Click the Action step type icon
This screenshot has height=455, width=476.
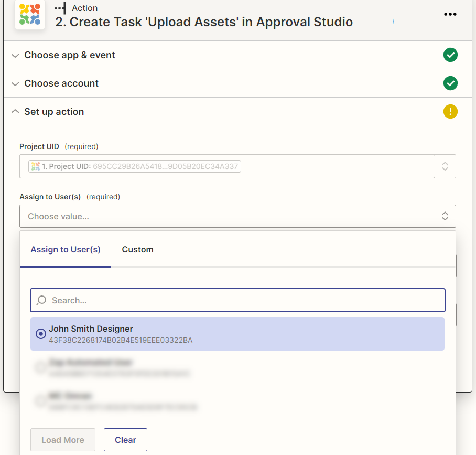61,8
